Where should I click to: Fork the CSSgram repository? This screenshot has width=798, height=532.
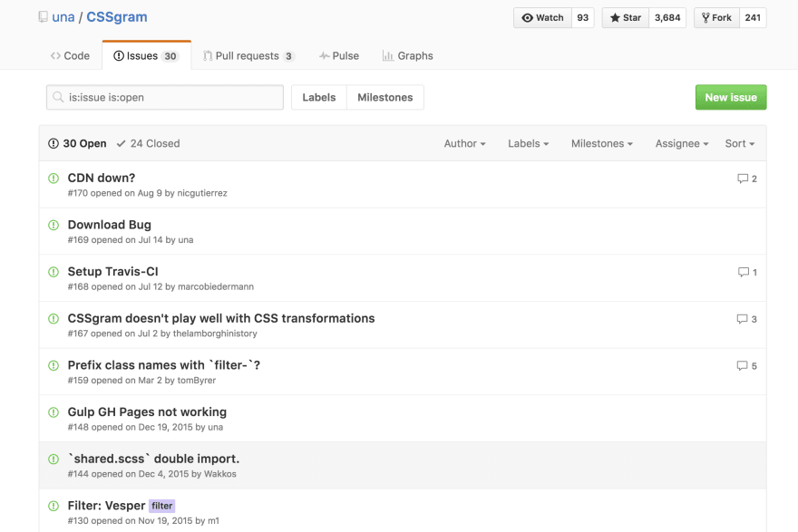716,18
